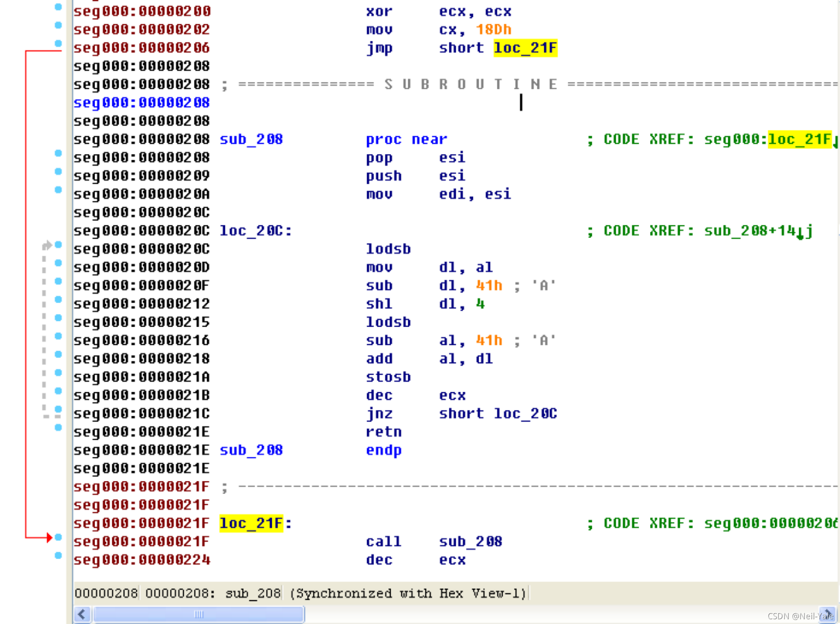
Task: Click the breakpoint dot beside add al, dl
Action: click(x=58, y=354)
